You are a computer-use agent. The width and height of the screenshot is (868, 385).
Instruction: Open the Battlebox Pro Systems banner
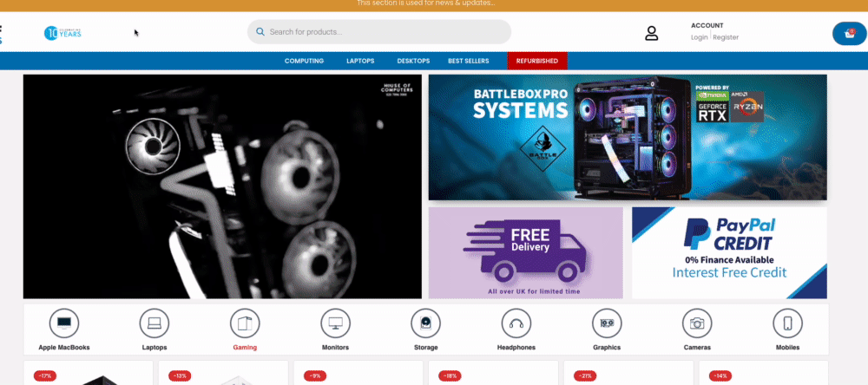click(x=628, y=137)
